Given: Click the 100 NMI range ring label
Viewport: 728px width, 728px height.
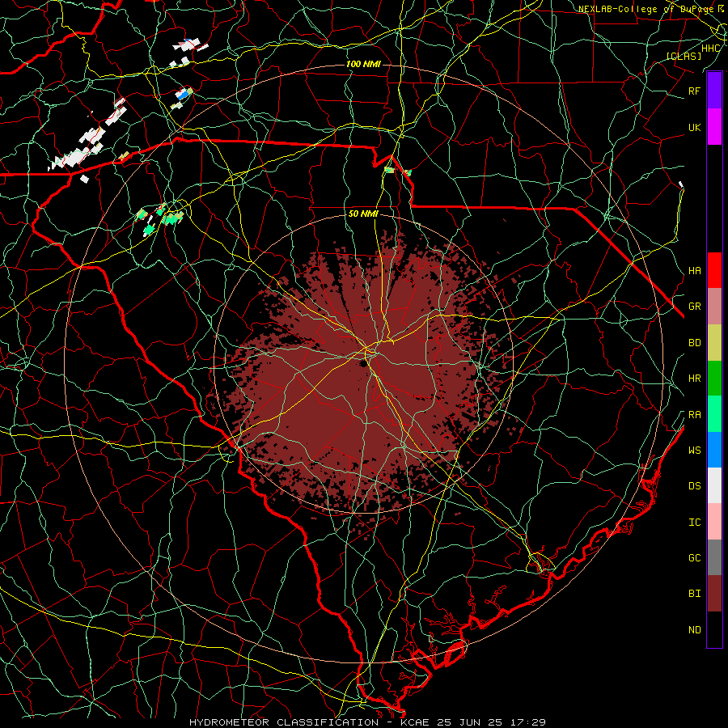Looking at the screenshot, I should pos(363,64).
